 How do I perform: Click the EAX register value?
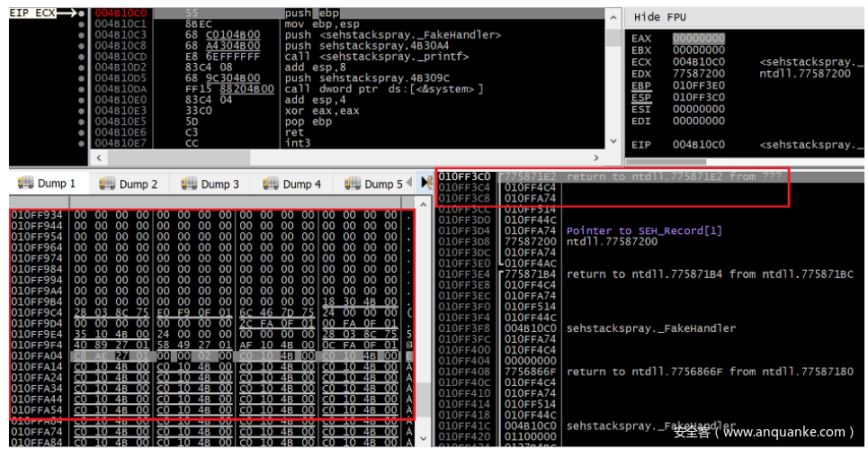coord(698,39)
